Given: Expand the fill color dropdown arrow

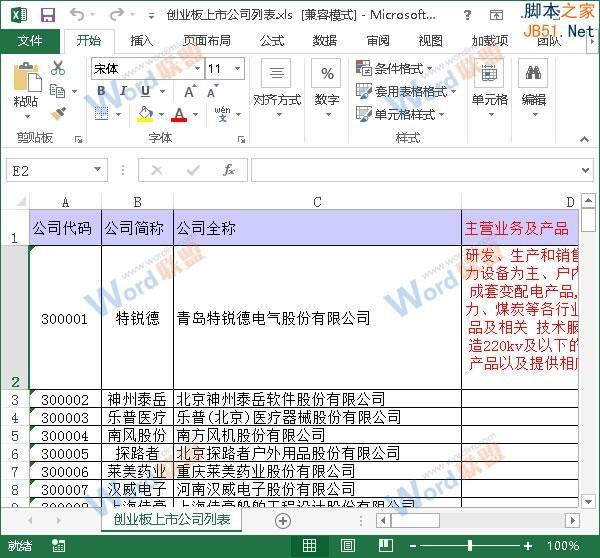Looking at the screenshot, I should pos(161,114).
